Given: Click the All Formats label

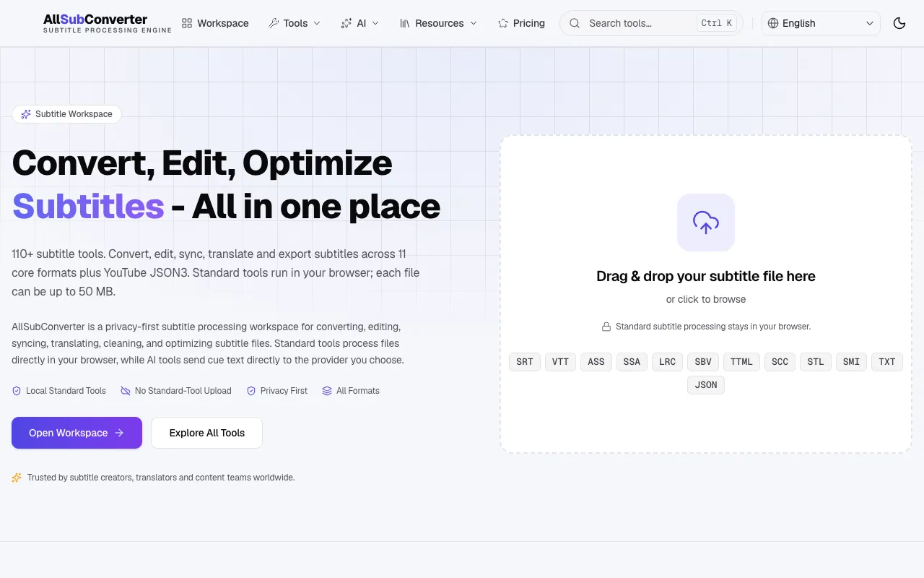Looking at the screenshot, I should coord(358,391).
